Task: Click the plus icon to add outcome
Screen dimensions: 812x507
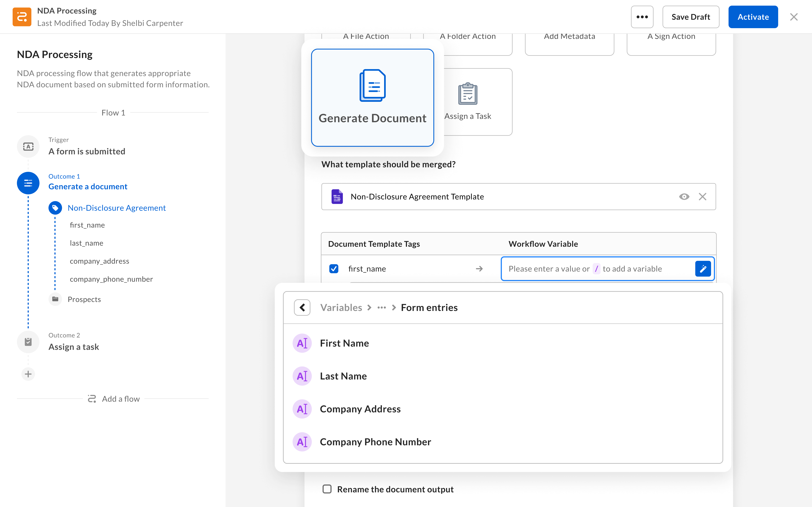Action: coord(28,374)
